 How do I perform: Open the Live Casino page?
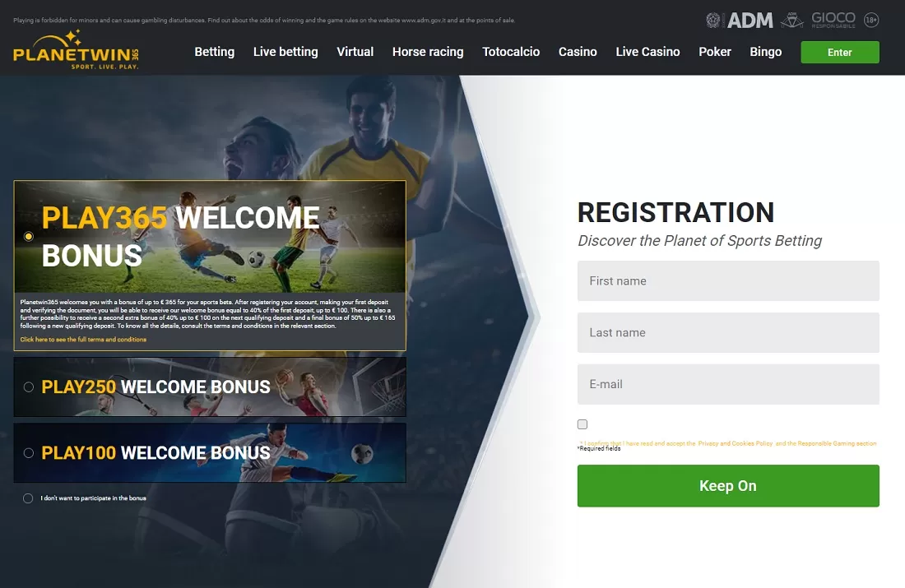click(647, 52)
